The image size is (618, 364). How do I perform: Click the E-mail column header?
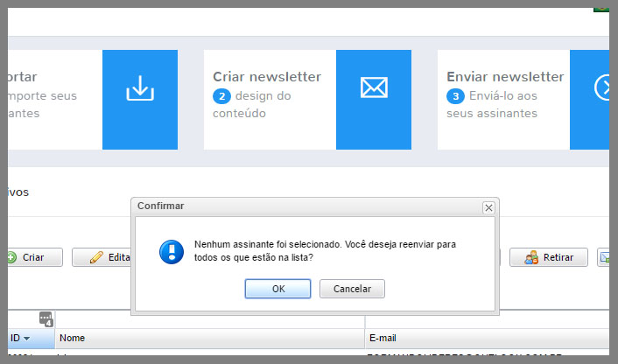[x=488, y=338]
